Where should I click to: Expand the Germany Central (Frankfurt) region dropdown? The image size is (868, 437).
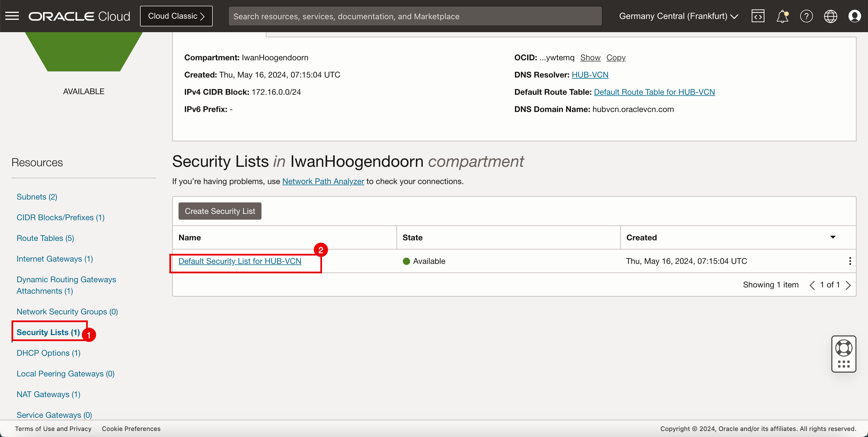pos(679,16)
